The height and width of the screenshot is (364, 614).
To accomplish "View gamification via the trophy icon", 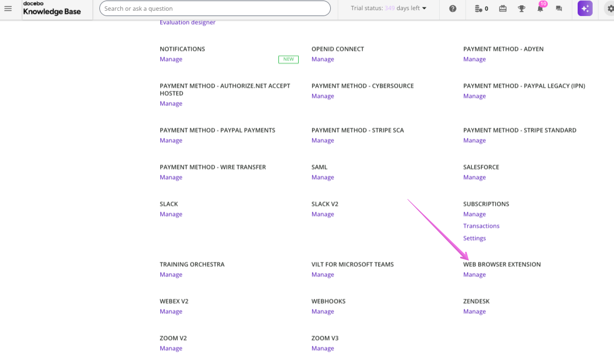I will (x=521, y=8).
